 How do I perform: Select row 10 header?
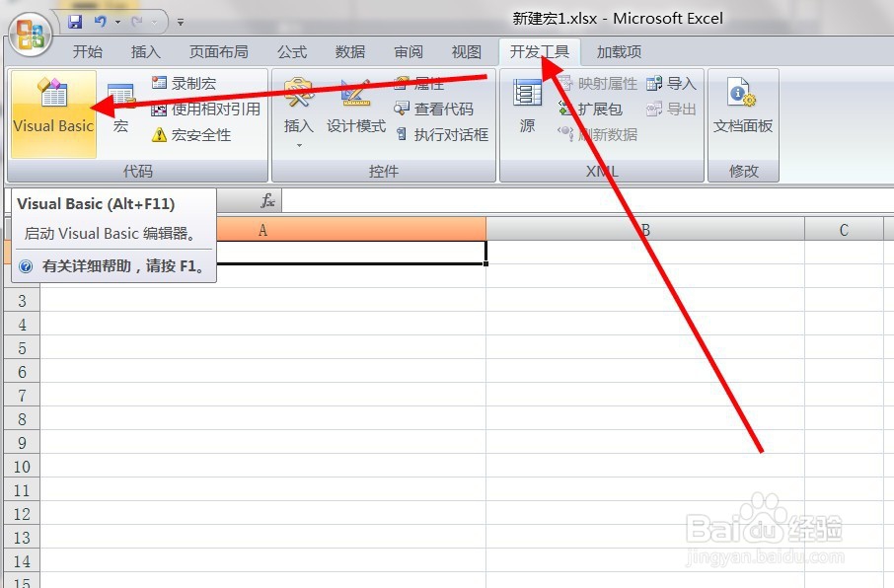point(23,467)
